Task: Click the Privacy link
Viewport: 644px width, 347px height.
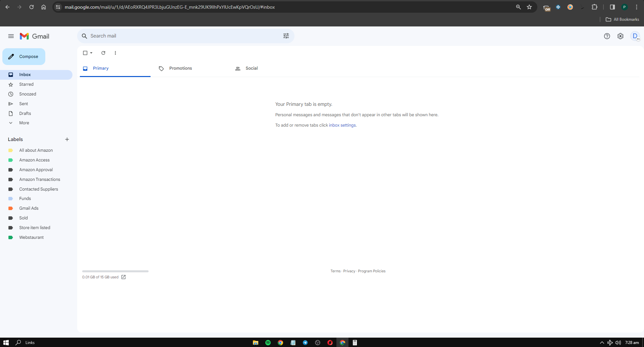Action: 349,271
